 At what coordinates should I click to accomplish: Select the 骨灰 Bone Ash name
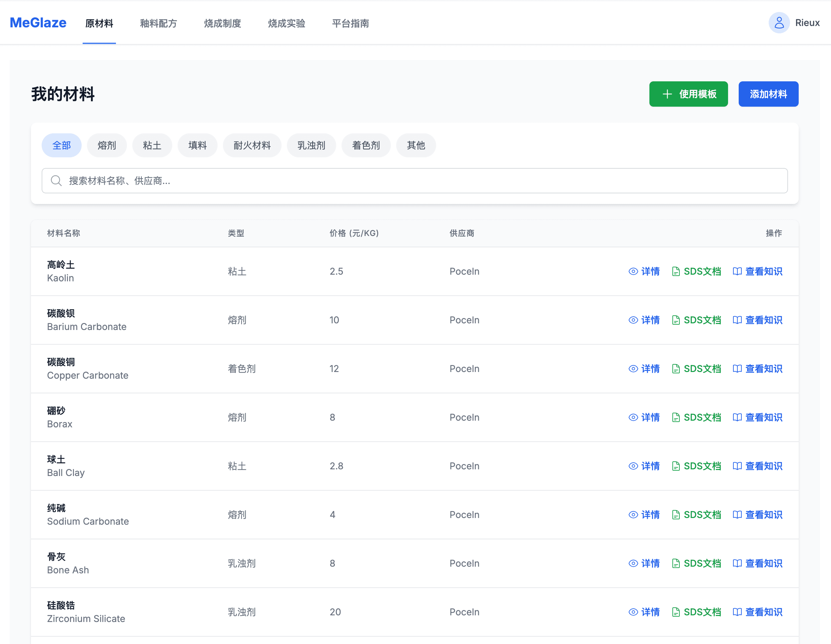click(x=68, y=564)
